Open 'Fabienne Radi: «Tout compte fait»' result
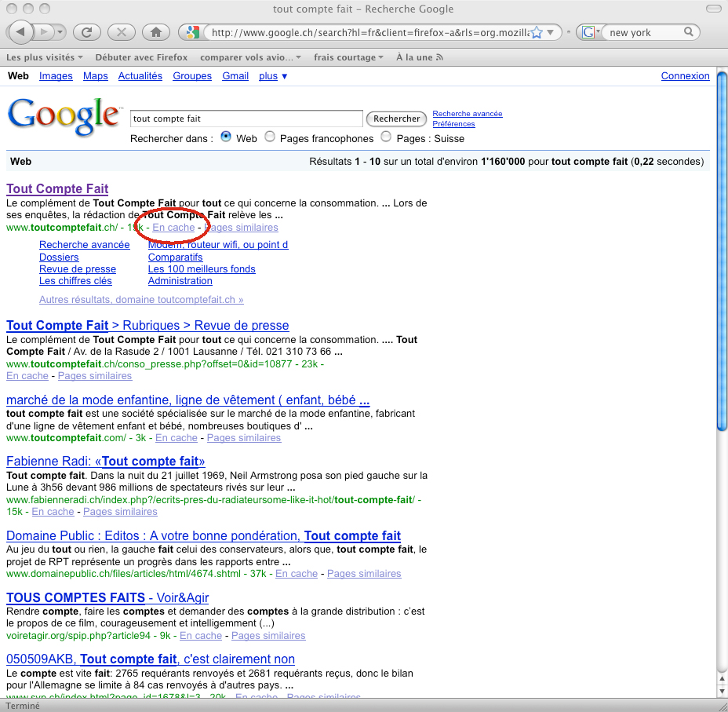728x712 pixels. coord(105,462)
